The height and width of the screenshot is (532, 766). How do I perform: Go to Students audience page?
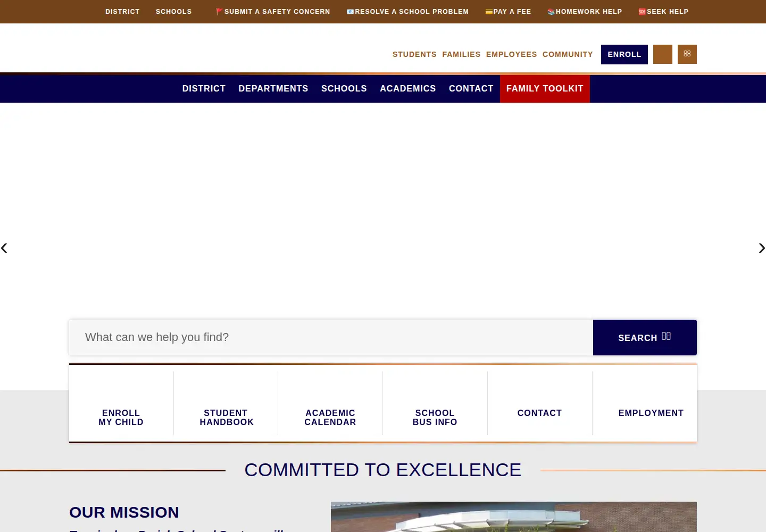414,54
